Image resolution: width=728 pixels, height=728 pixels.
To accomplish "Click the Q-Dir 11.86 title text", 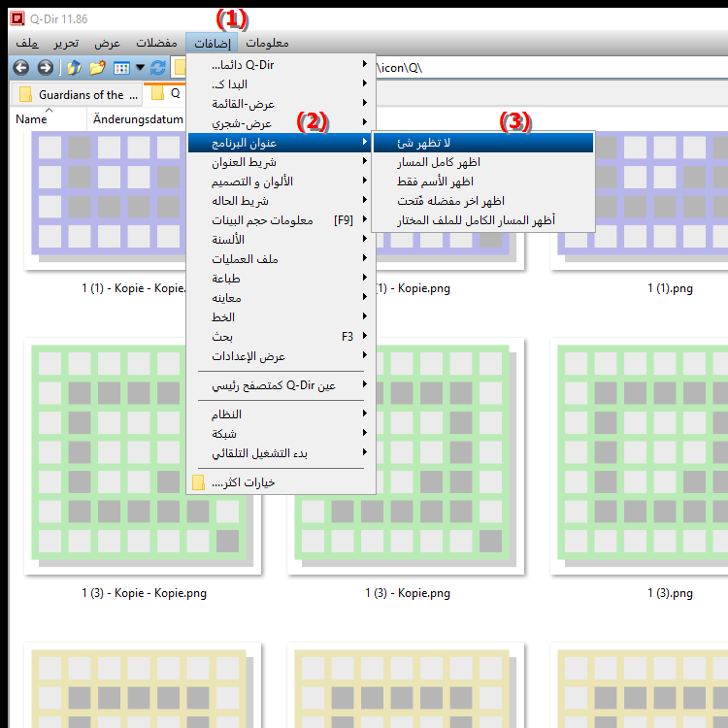I will [58, 19].
